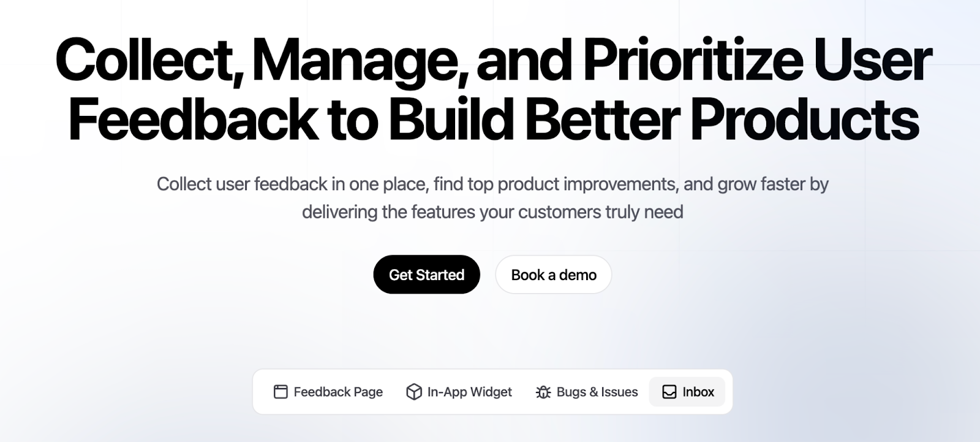
Task: Click the bug icon beside Bugs & Issues
Action: click(x=543, y=392)
